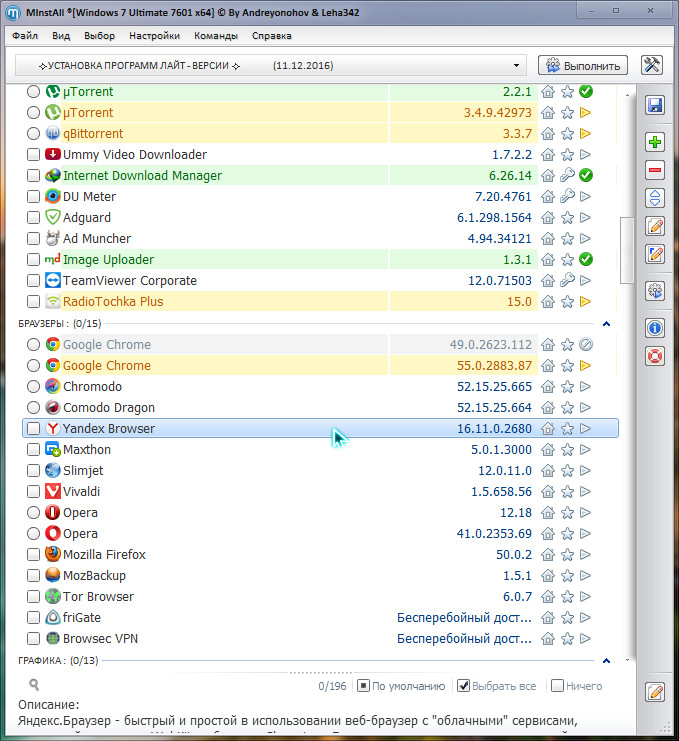Click key icon in TeamViewer Corporate row
The height and width of the screenshot is (741, 679).
(567, 280)
